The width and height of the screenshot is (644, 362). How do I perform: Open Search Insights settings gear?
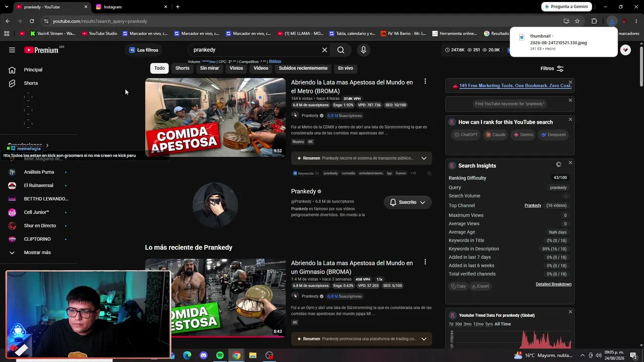(558, 164)
